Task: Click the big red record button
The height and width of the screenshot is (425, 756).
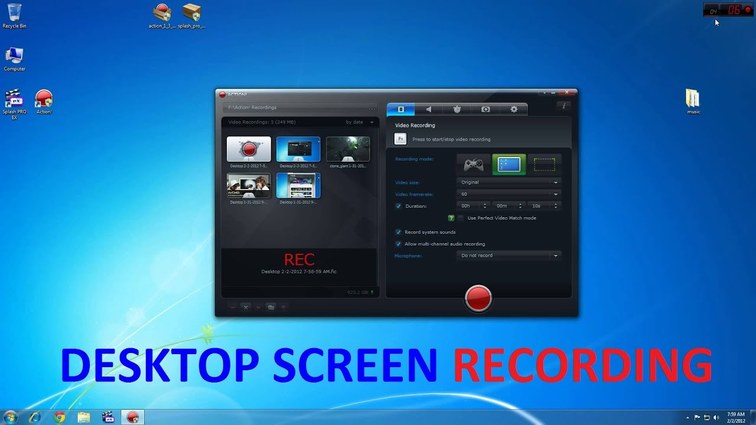Action: click(x=478, y=298)
